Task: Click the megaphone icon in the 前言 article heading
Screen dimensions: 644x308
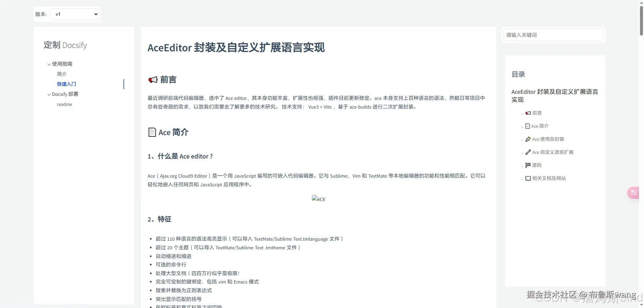Action: [x=153, y=80]
